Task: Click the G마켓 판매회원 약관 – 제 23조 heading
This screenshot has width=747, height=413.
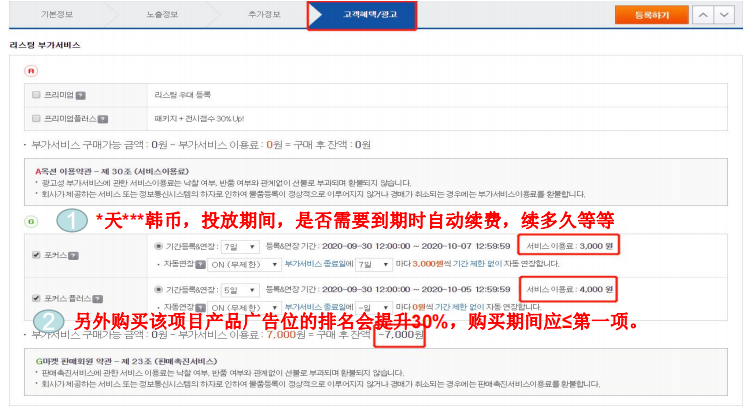Action: point(126,361)
